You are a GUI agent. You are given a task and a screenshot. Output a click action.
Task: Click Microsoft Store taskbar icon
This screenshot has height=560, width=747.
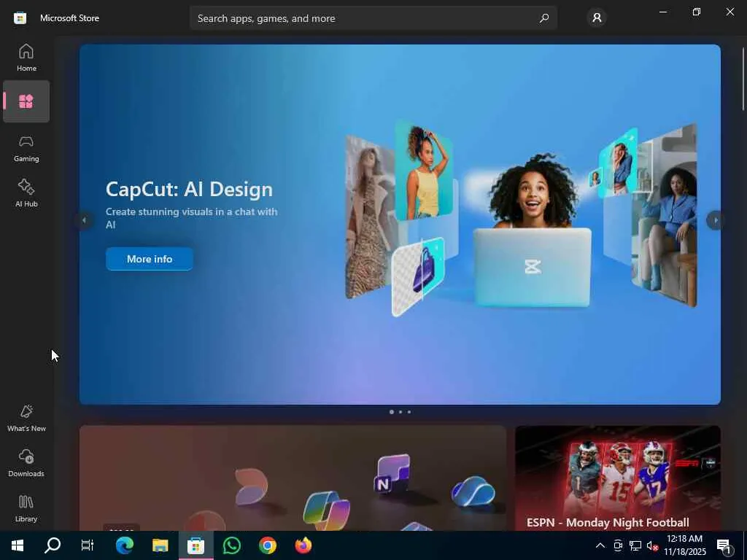196,545
